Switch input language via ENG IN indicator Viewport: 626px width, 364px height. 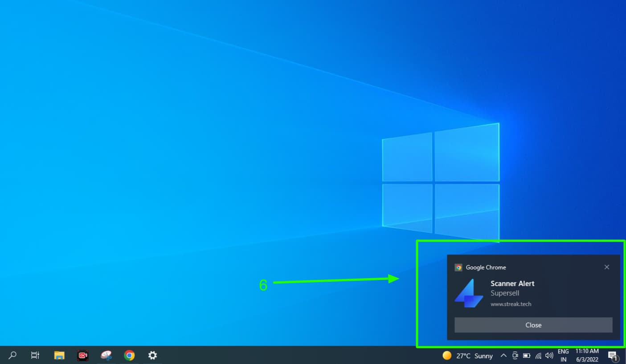pos(563,355)
